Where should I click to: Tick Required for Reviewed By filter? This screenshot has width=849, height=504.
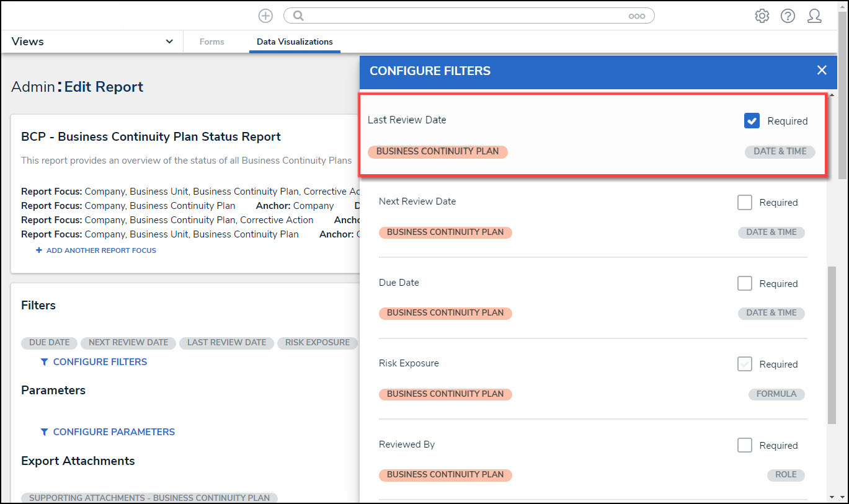tap(744, 445)
